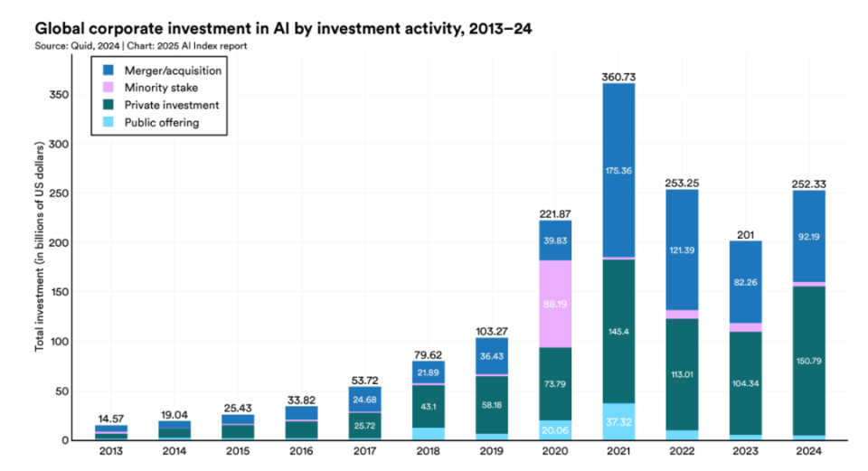Click the 2017 merger/acquisition segment labeled 24.68
868x471 pixels.
(365, 399)
